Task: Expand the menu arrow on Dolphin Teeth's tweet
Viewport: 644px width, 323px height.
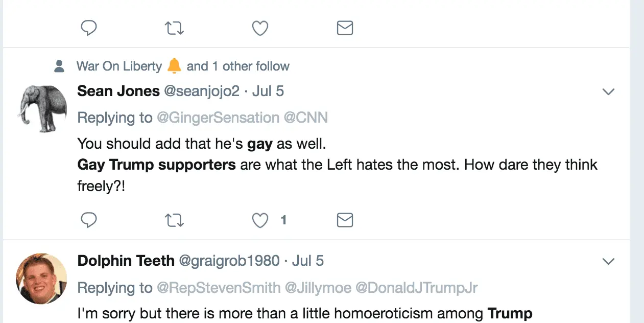Action: [608, 262]
